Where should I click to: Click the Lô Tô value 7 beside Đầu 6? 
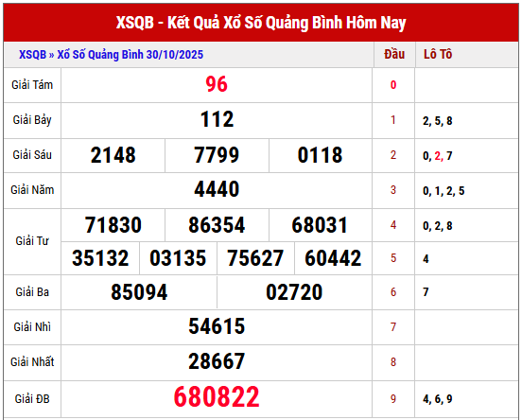[x=426, y=292]
